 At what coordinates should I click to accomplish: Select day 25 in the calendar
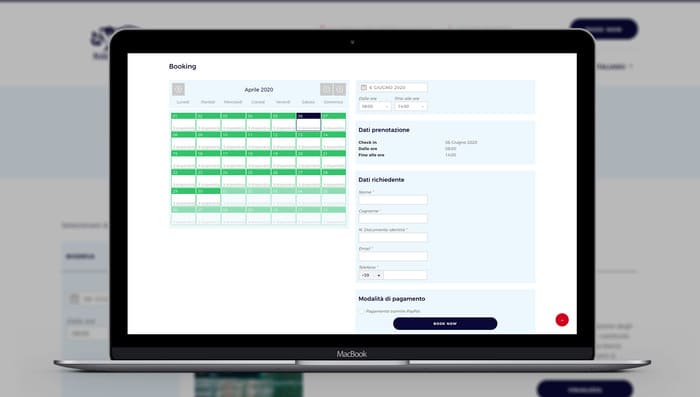[258, 178]
